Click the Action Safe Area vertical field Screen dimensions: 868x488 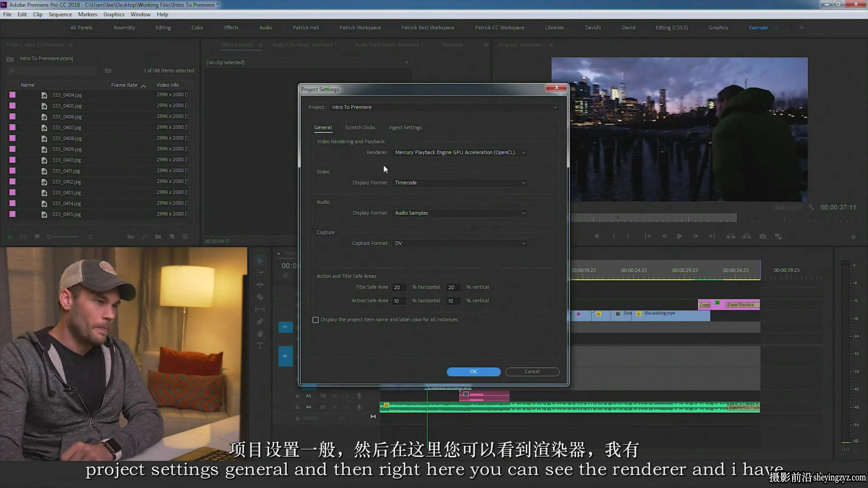tap(453, 301)
